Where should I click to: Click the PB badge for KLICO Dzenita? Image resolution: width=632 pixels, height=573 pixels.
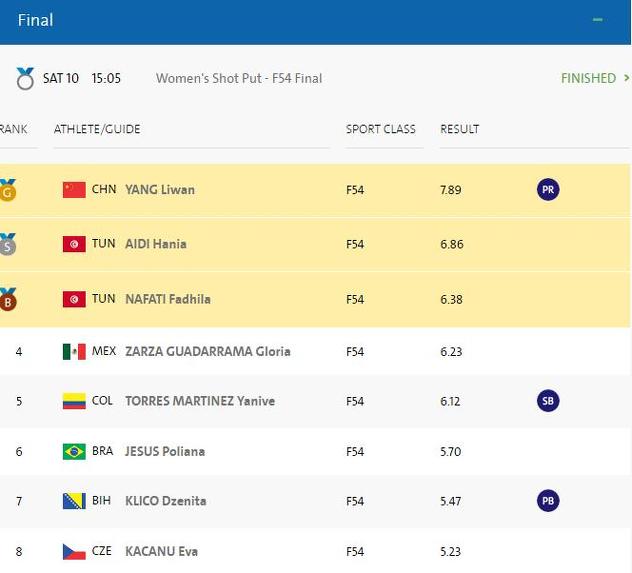(548, 501)
